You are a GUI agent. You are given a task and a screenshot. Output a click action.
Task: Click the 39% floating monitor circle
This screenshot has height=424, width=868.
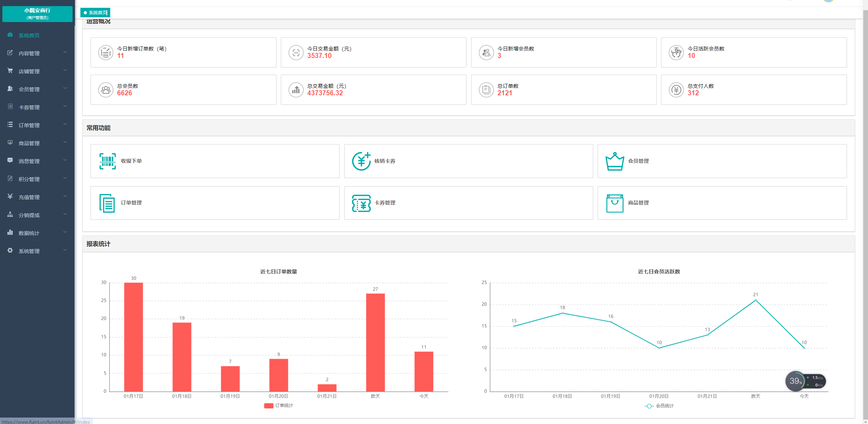[x=795, y=381]
